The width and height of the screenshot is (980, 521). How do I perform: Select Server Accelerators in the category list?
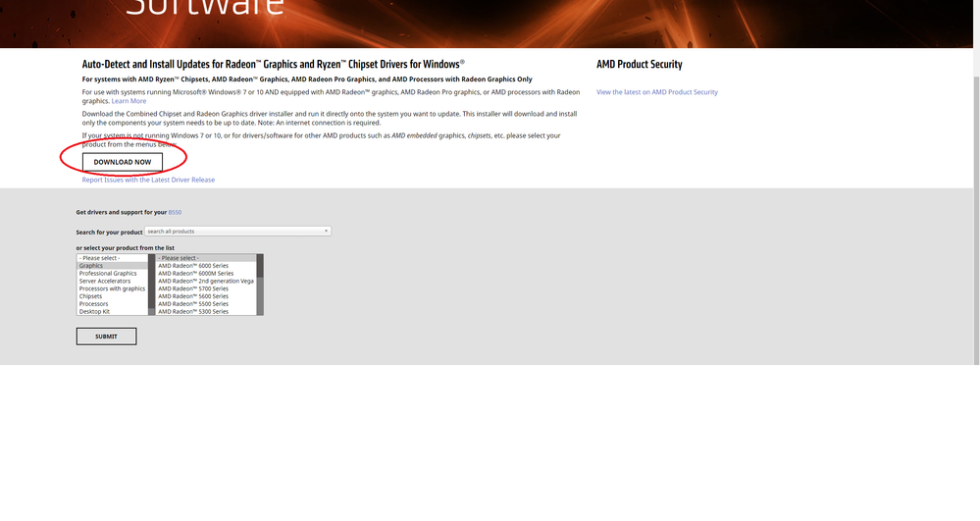point(113,281)
